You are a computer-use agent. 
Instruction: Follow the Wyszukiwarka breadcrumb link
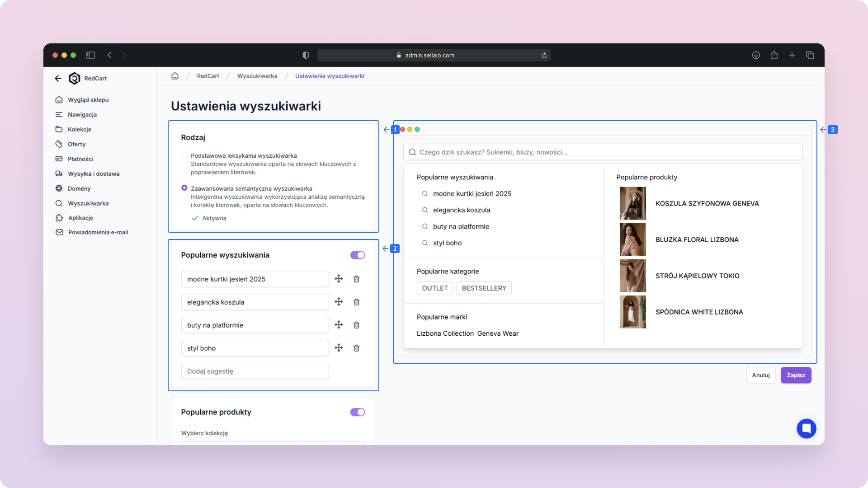pos(257,76)
